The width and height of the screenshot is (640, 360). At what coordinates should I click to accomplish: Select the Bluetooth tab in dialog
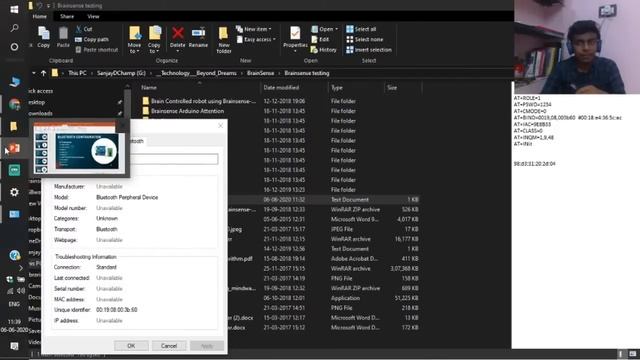pyautogui.click(x=137, y=141)
